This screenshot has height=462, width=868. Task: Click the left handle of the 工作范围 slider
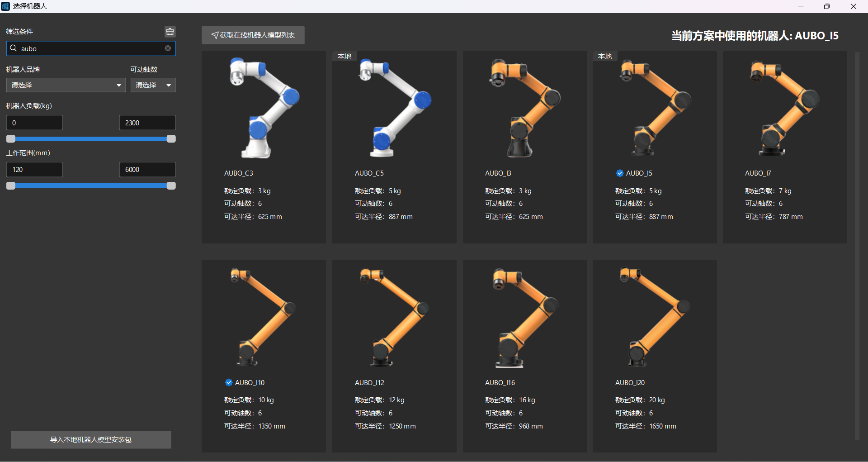pyautogui.click(x=11, y=186)
